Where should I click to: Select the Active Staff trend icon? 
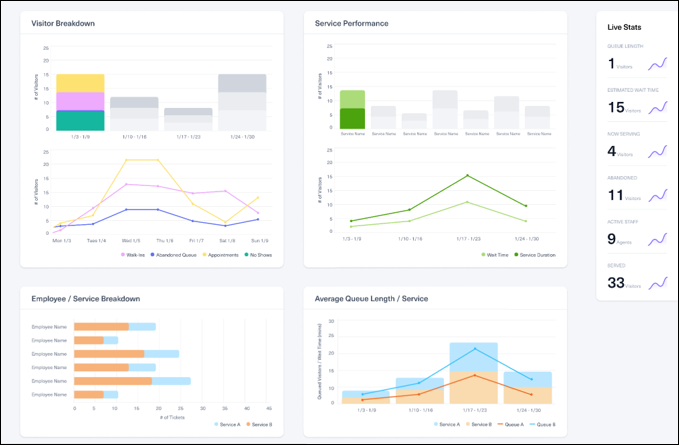click(657, 240)
